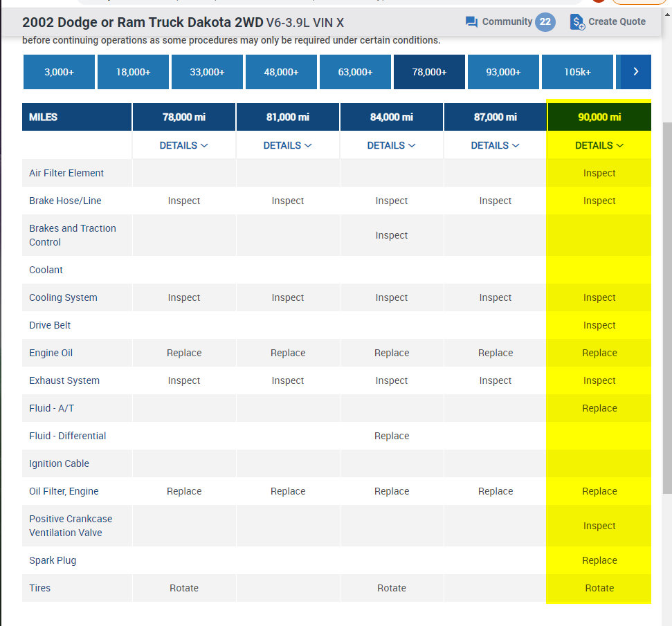Open Community 22 badge

point(545,22)
